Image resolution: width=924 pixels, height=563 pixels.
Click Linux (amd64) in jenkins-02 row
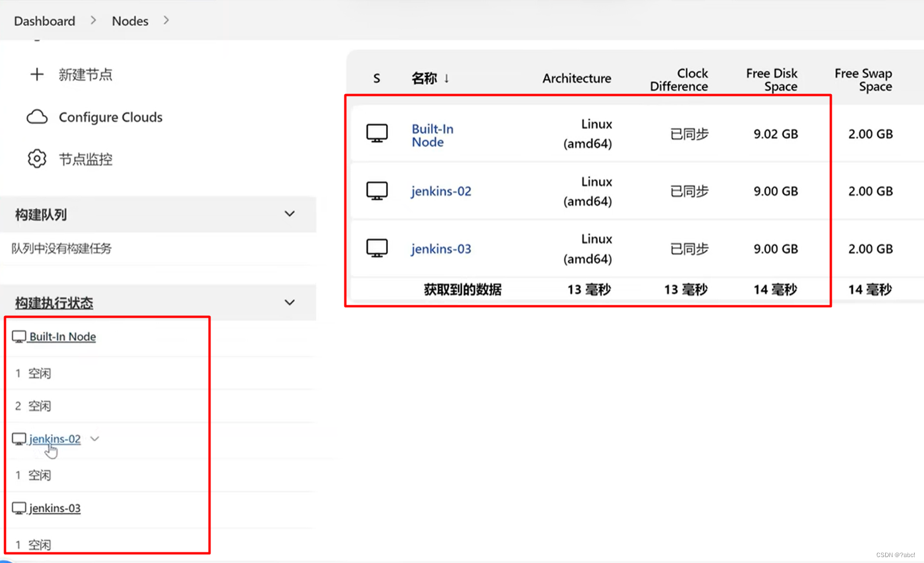point(588,192)
